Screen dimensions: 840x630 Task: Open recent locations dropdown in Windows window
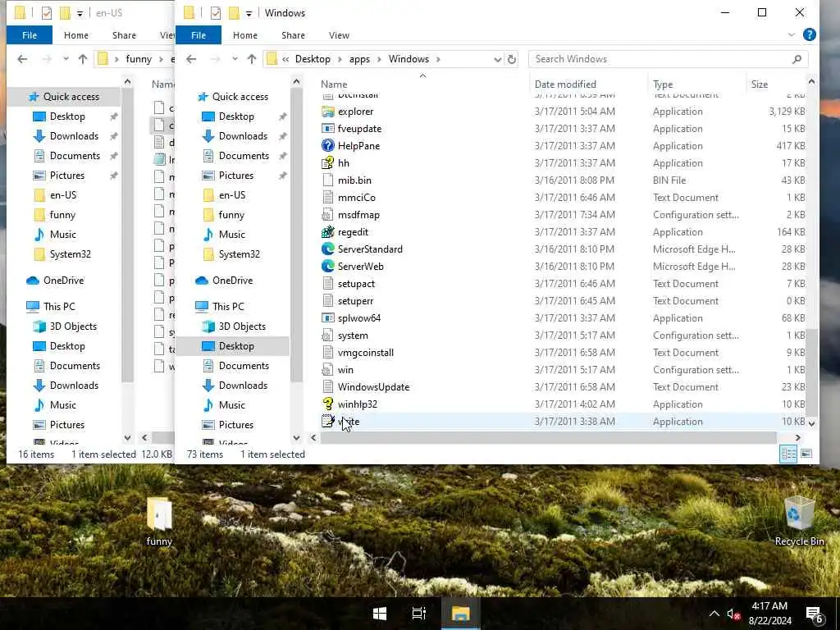point(235,59)
